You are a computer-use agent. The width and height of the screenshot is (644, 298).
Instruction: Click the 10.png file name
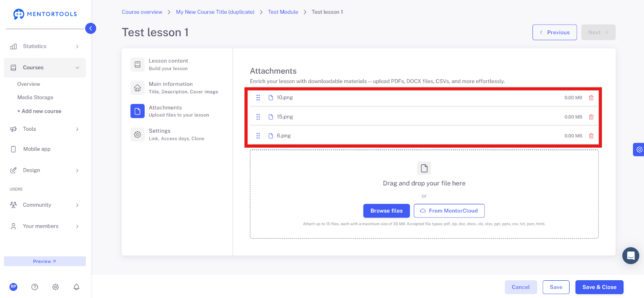coord(285,98)
